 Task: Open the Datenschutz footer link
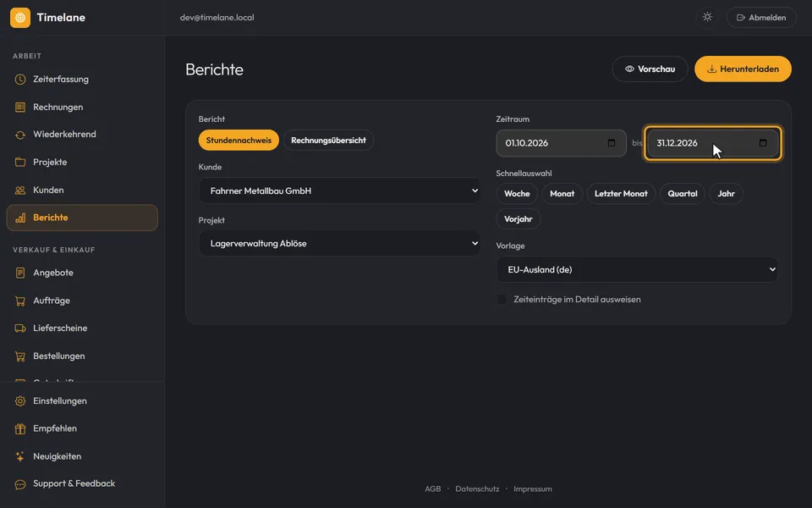click(x=477, y=489)
